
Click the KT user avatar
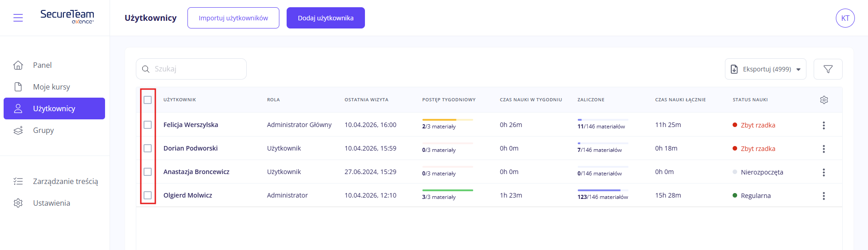[x=845, y=18]
